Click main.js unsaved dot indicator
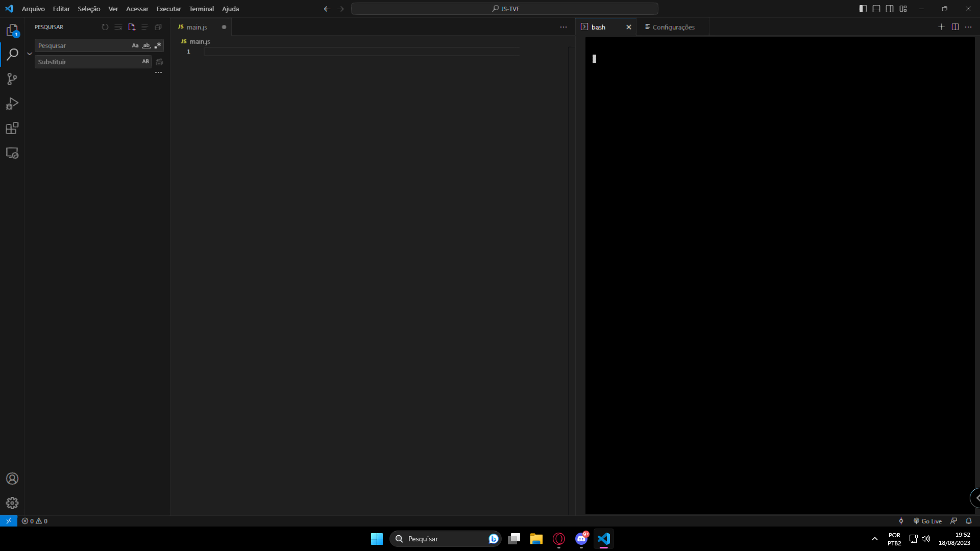 click(224, 27)
